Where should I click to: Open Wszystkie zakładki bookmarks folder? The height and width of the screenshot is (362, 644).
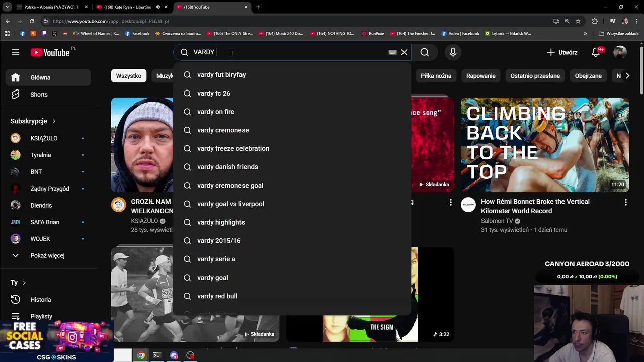click(x=619, y=34)
